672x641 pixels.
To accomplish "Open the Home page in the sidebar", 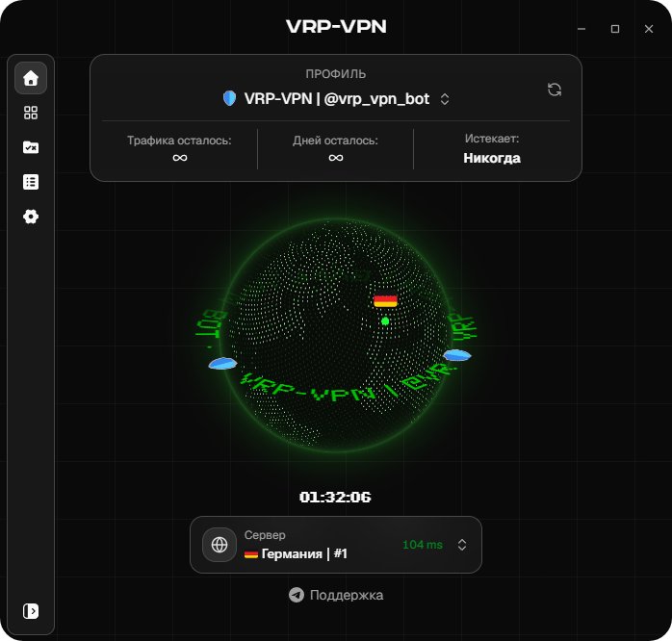I will (x=31, y=78).
